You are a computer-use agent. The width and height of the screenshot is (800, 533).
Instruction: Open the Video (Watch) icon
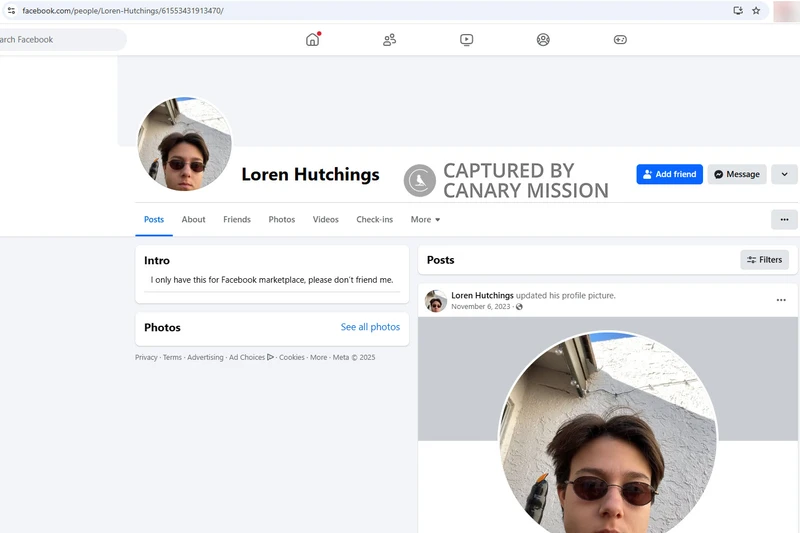[x=466, y=39]
